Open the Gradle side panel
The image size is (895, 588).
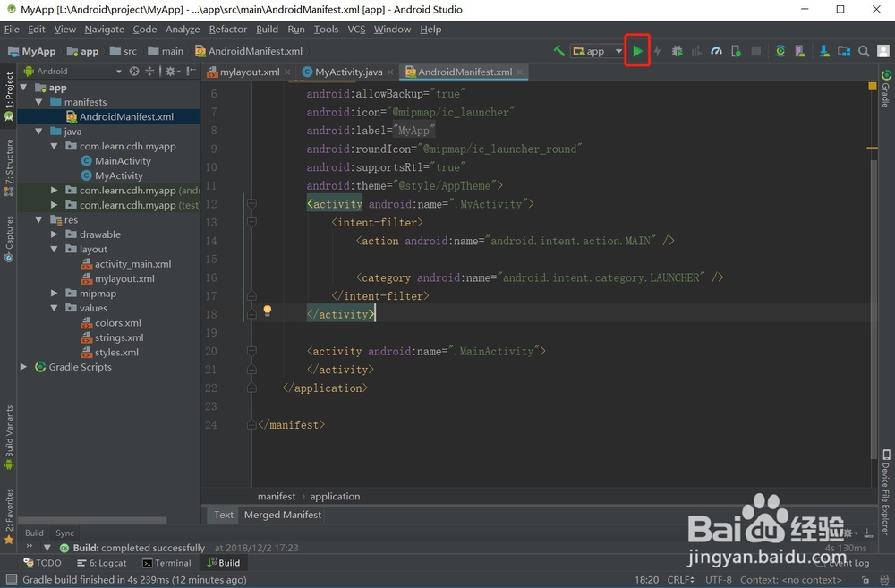[x=886, y=89]
